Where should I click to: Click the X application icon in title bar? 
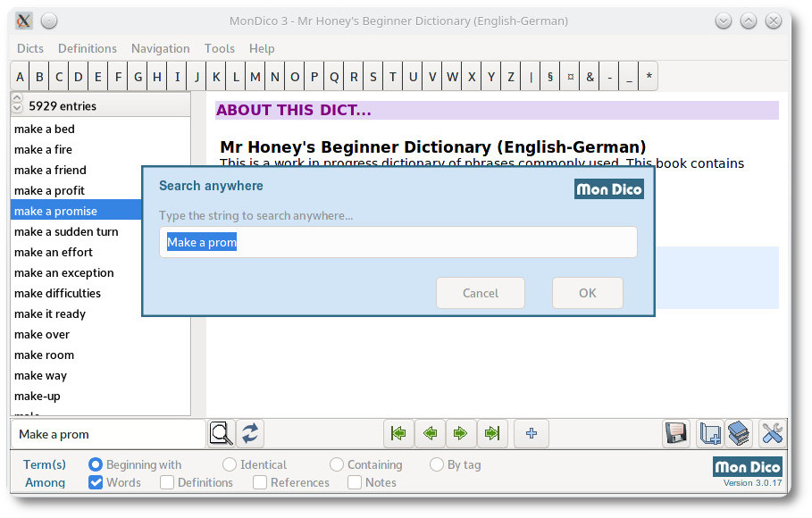pos(24,21)
